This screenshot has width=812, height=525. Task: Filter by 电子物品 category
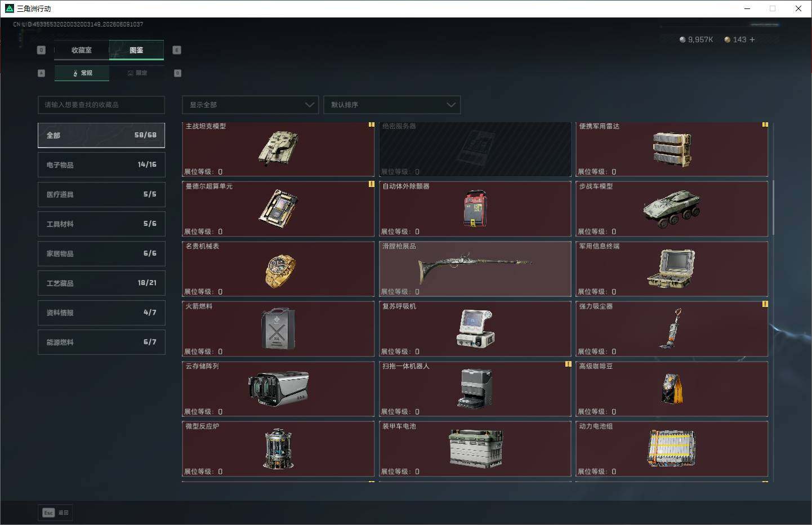101,164
